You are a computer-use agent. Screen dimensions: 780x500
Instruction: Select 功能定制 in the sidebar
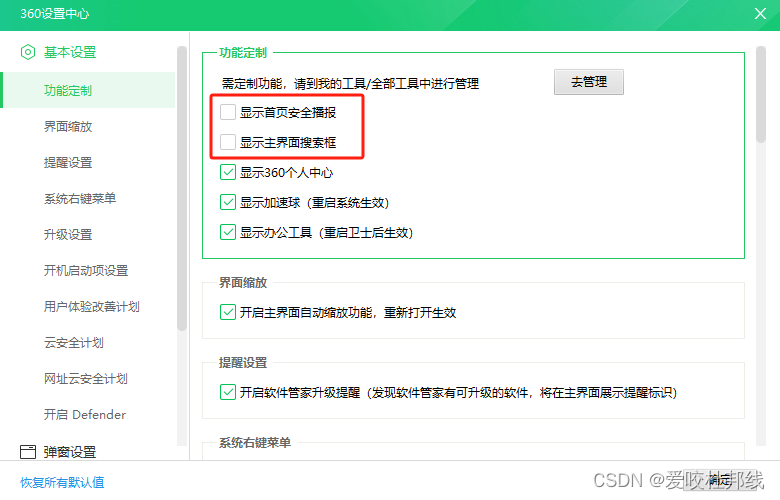click(89, 90)
